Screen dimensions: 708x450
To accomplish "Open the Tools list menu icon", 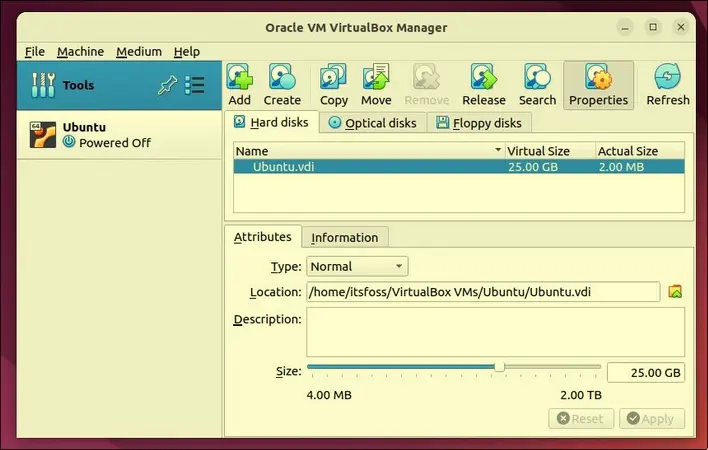I will click(x=194, y=86).
